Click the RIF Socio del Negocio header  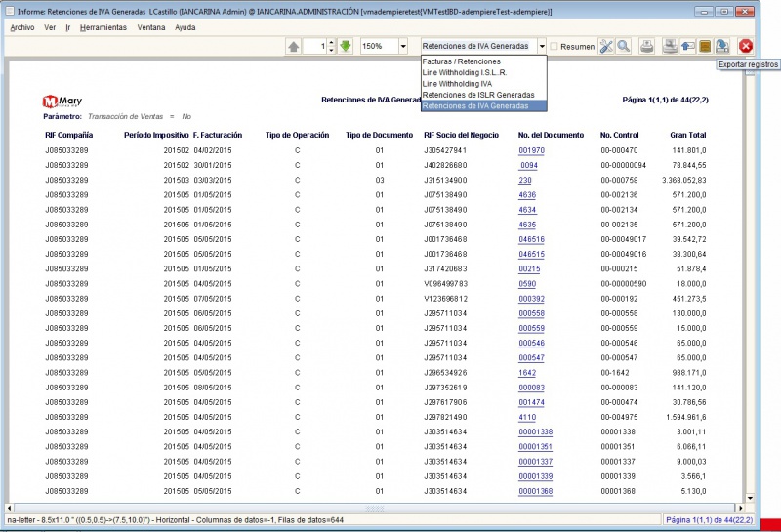click(461, 135)
